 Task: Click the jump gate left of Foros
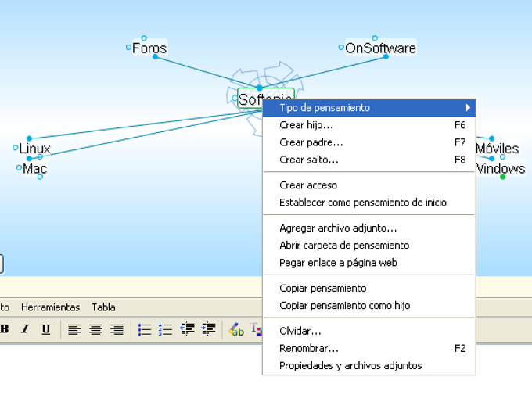click(x=128, y=48)
